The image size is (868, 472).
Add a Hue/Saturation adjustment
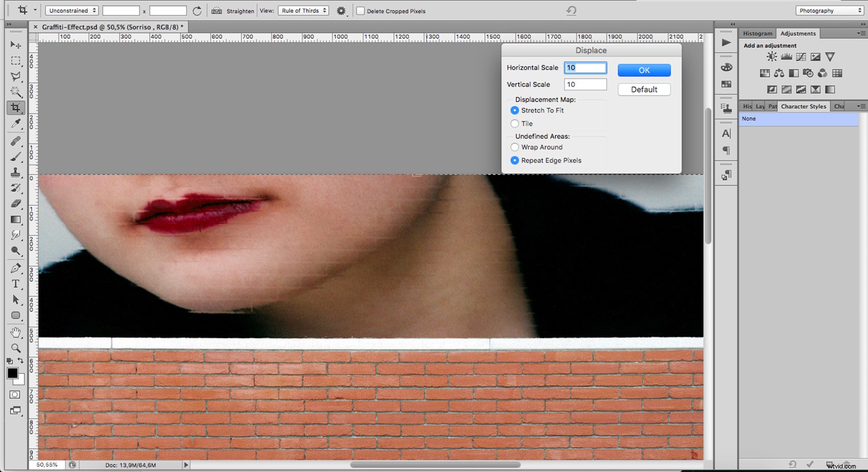click(764, 73)
